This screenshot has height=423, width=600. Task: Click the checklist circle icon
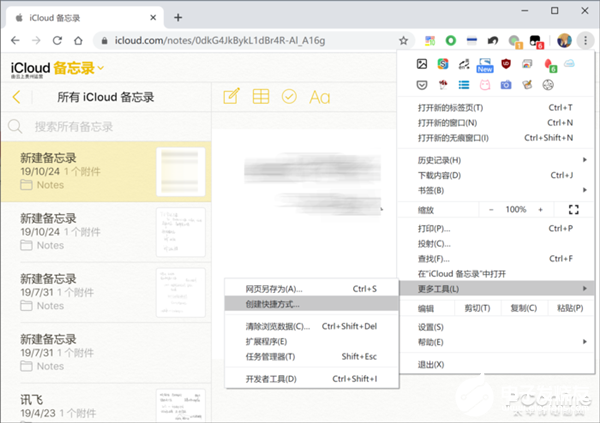click(x=289, y=97)
